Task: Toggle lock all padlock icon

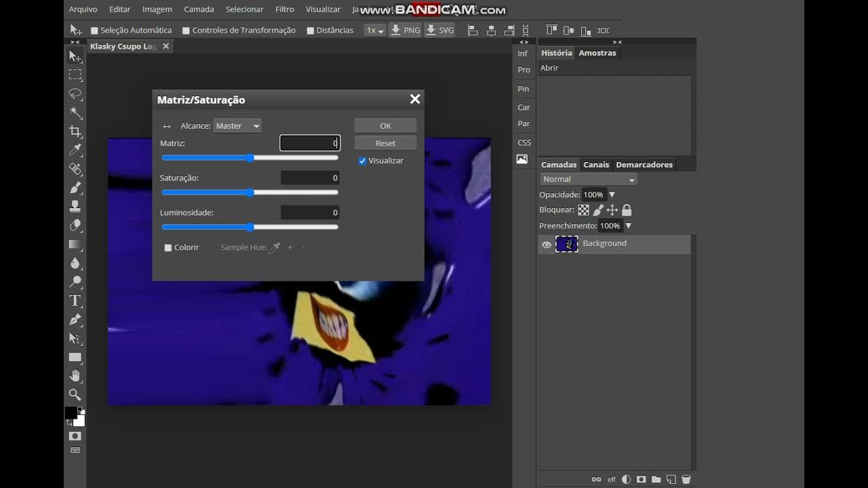Action: tap(627, 210)
